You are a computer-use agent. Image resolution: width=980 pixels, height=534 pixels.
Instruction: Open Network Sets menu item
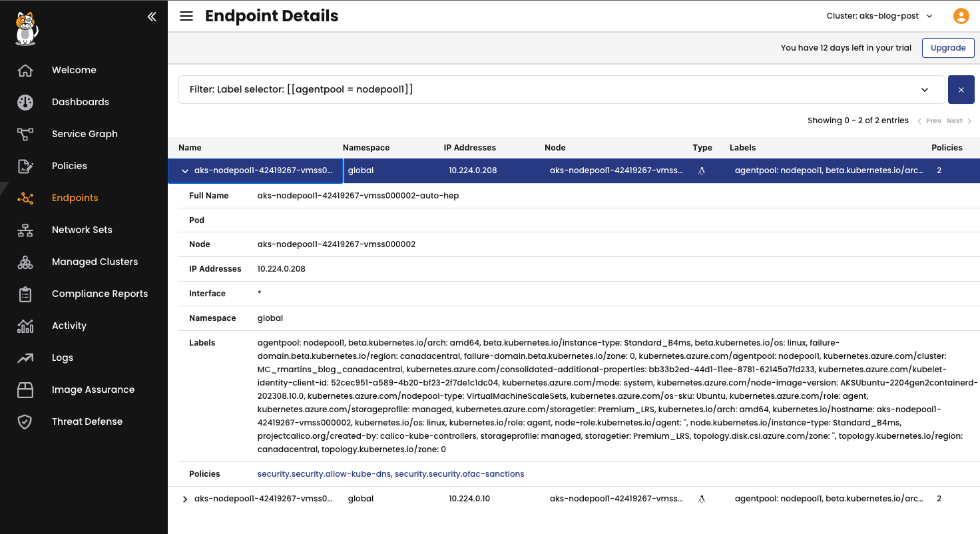[82, 230]
